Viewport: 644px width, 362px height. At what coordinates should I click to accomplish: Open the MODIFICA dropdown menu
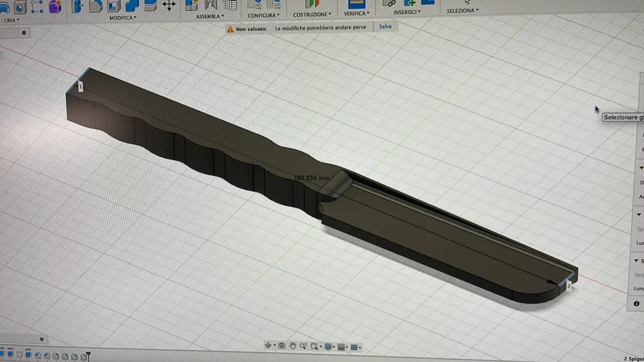pyautogui.click(x=122, y=17)
